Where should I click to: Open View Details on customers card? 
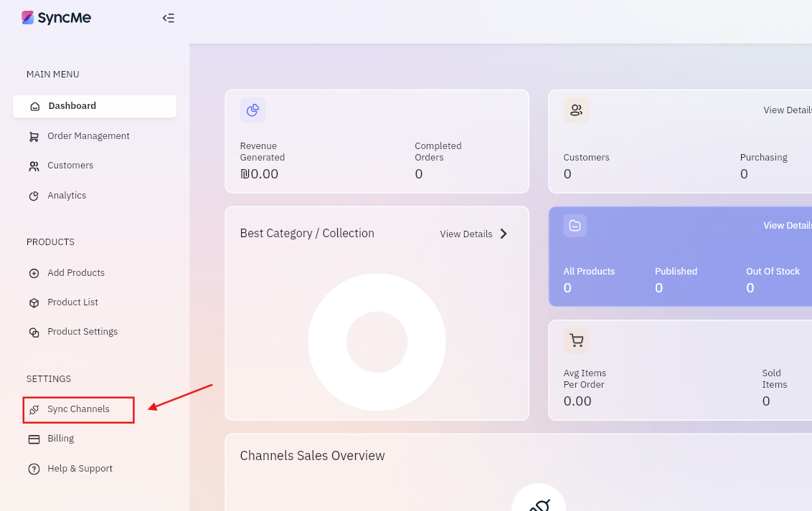point(787,110)
